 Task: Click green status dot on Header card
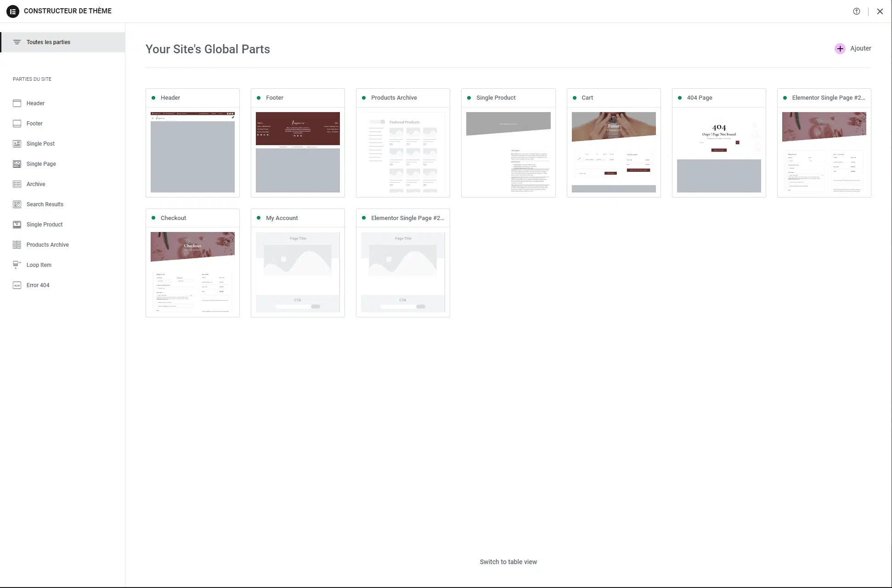coord(153,98)
